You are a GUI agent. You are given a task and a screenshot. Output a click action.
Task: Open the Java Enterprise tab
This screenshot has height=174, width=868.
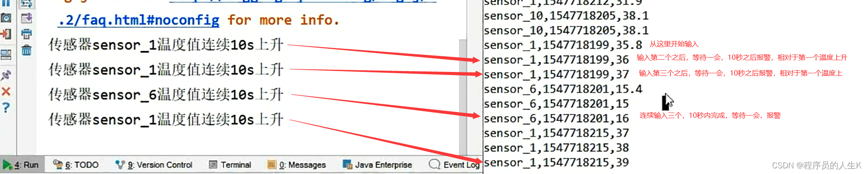377,165
